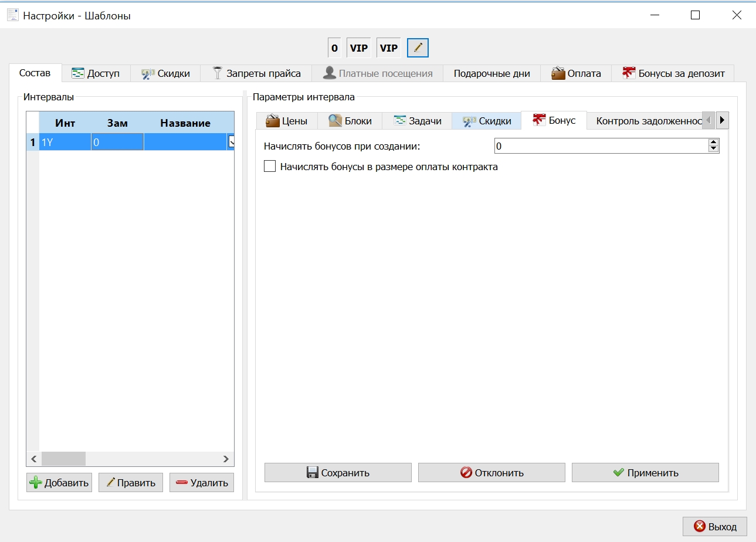Show more tabs with right arrow

[722, 120]
